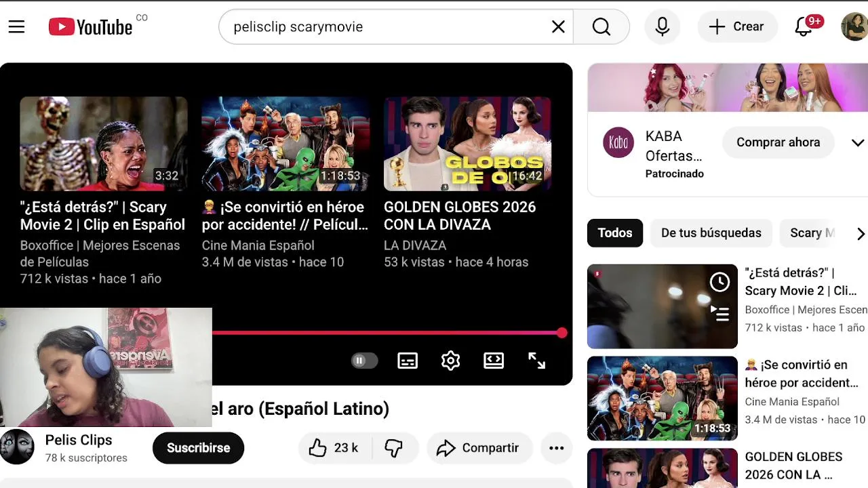Click sidebar title ¡Se convirtió en héroe
Image resolution: width=868 pixels, height=488 pixels.
(802, 373)
